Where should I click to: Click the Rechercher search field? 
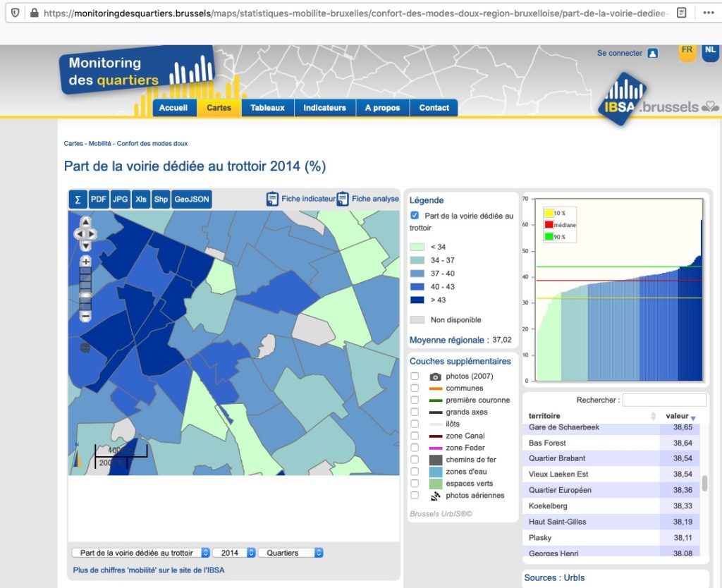pyautogui.click(x=664, y=400)
